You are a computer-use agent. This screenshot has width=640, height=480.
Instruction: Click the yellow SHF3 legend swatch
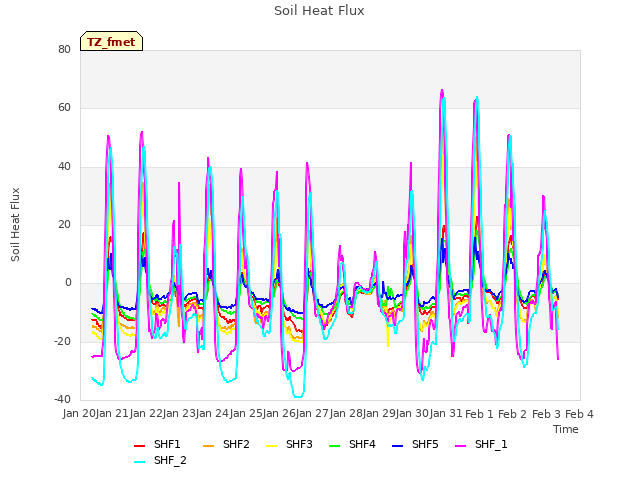271,446
